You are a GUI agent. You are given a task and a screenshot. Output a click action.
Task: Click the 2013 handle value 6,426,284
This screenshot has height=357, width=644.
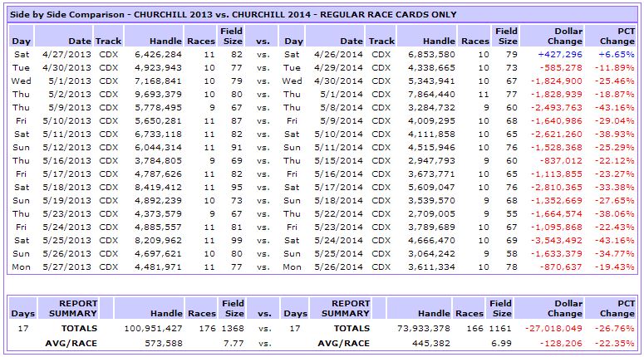[158, 55]
